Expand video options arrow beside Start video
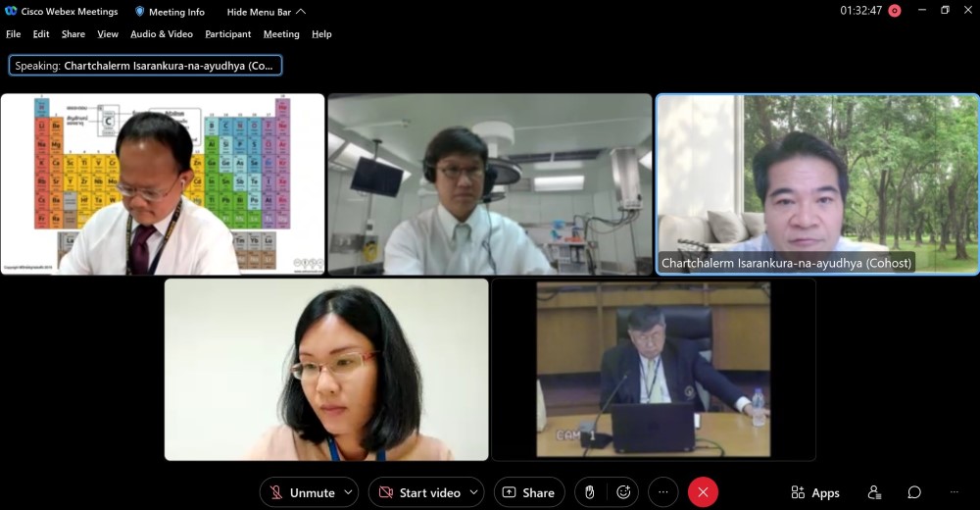The width and height of the screenshot is (980, 510). [474, 492]
